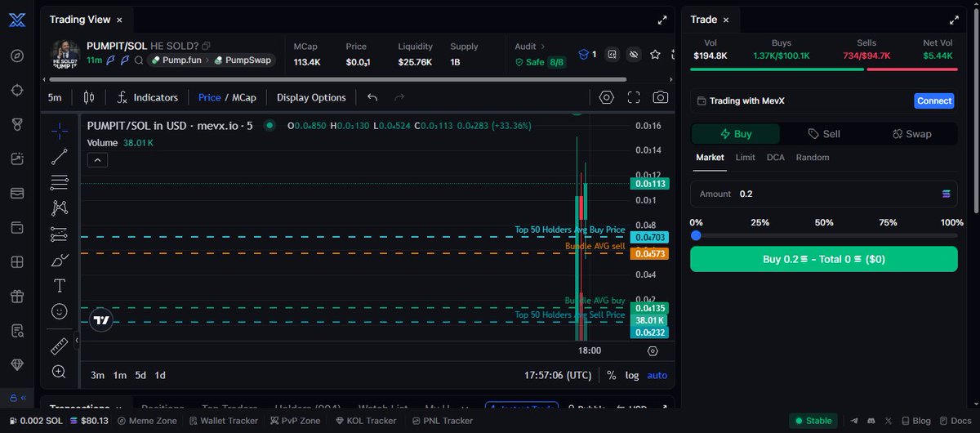The width and height of the screenshot is (980, 433).
Task: Select the brush drawing tool
Action: pyautogui.click(x=60, y=260)
